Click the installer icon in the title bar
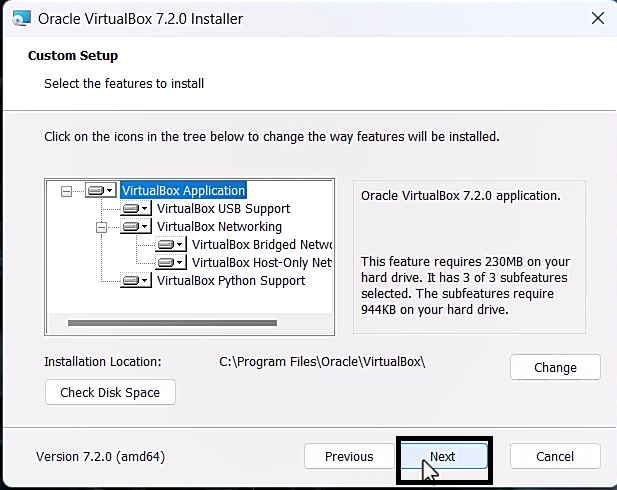Image resolution: width=617 pixels, height=490 pixels. [x=19, y=18]
